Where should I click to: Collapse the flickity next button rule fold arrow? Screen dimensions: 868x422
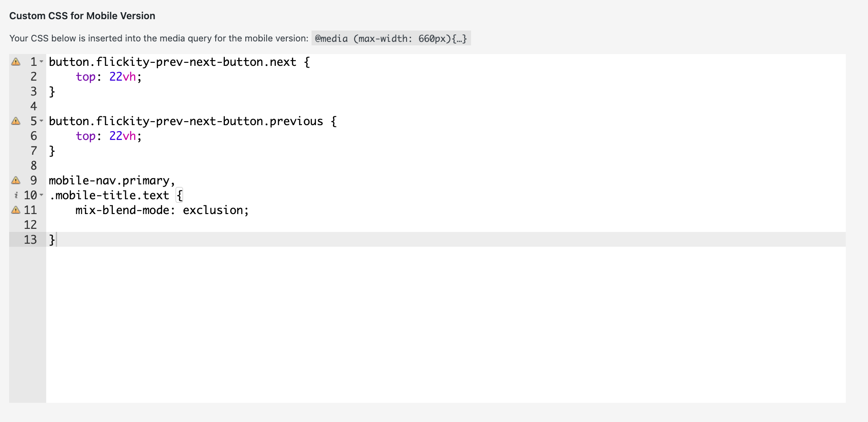42,62
